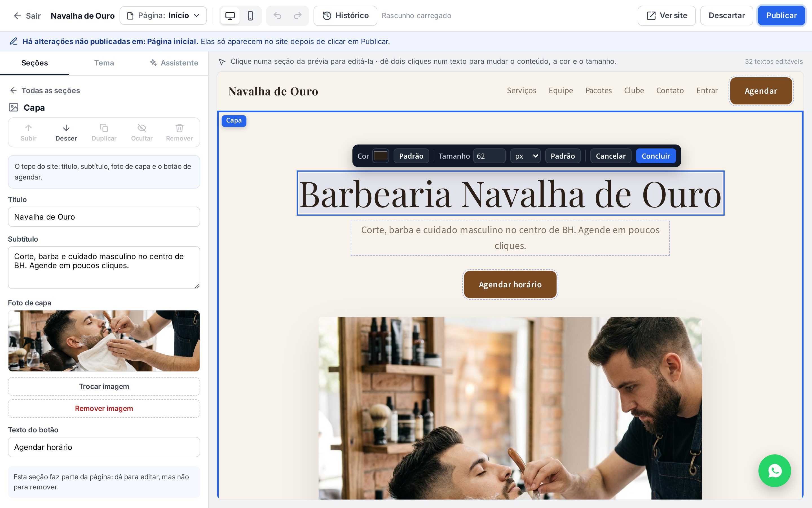Move section up with Subir
Screen dimensions: 812x508
pyautogui.click(x=28, y=132)
